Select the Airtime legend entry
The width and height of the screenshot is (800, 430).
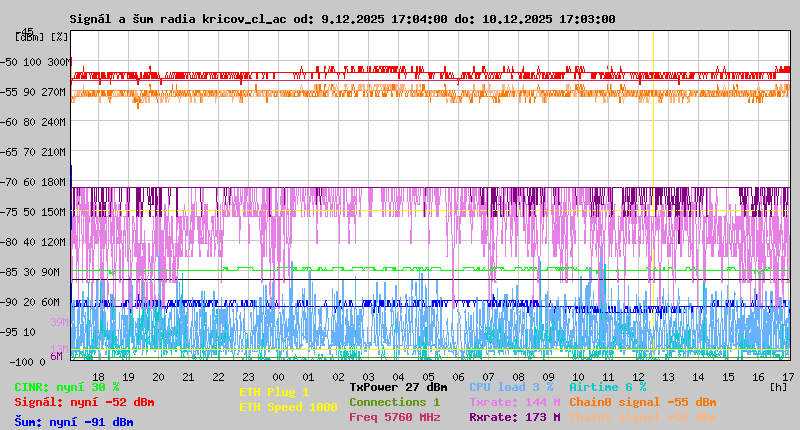607,387
